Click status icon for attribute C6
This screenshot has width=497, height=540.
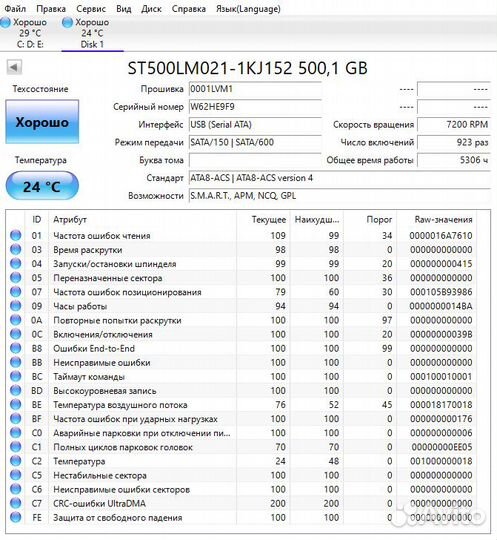pos(15,489)
